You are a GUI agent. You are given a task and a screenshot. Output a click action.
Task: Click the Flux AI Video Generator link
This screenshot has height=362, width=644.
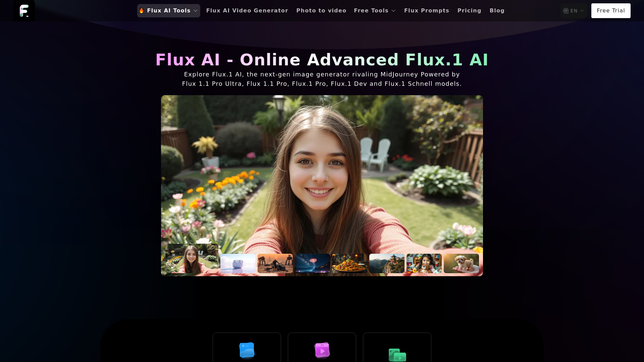[x=247, y=11]
